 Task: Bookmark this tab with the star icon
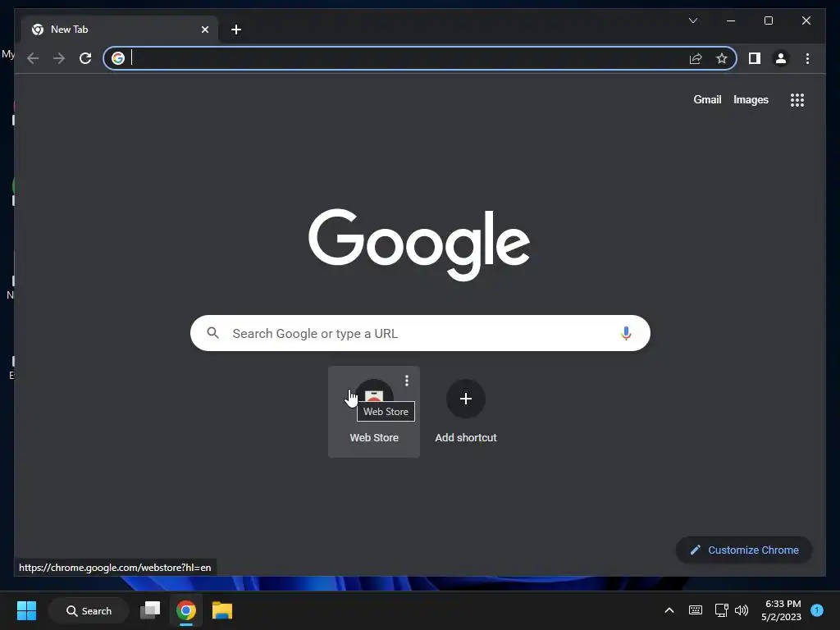(x=722, y=58)
